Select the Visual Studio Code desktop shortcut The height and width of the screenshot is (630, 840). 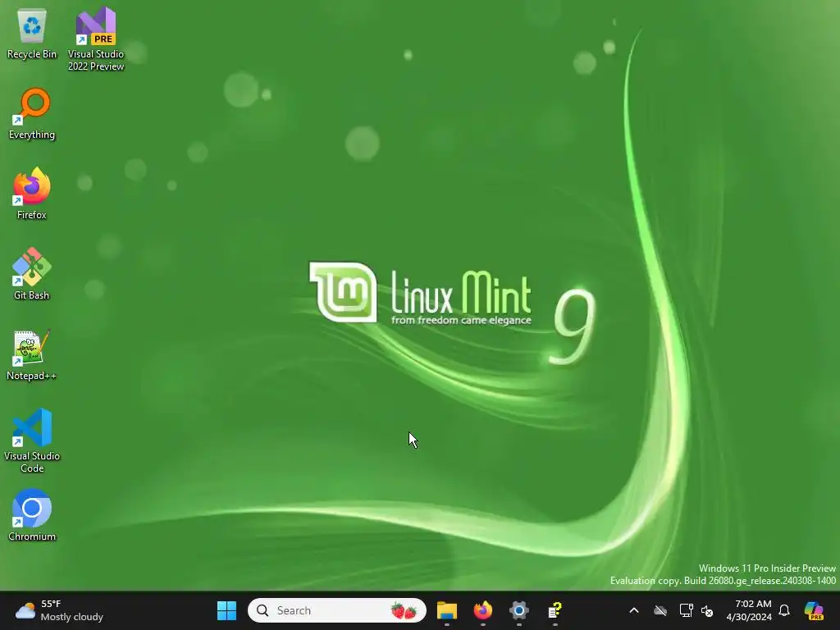(32, 441)
